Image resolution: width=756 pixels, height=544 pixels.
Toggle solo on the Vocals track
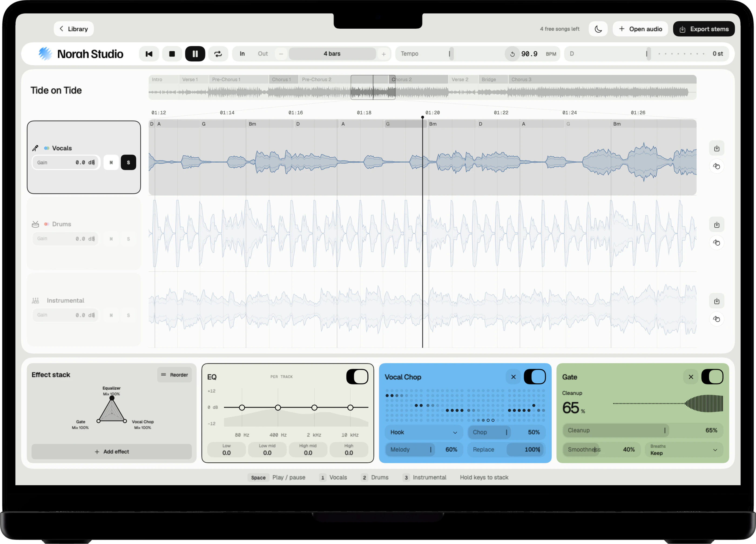pyautogui.click(x=128, y=162)
